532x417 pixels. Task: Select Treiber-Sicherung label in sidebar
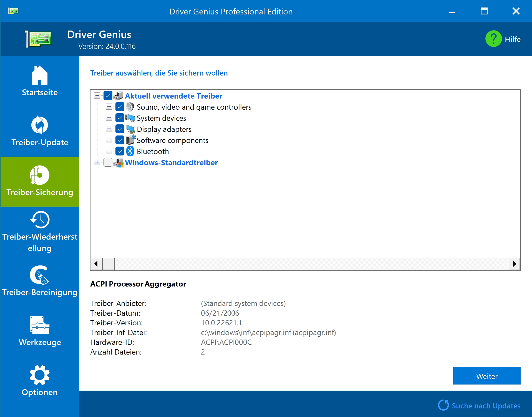(x=40, y=192)
